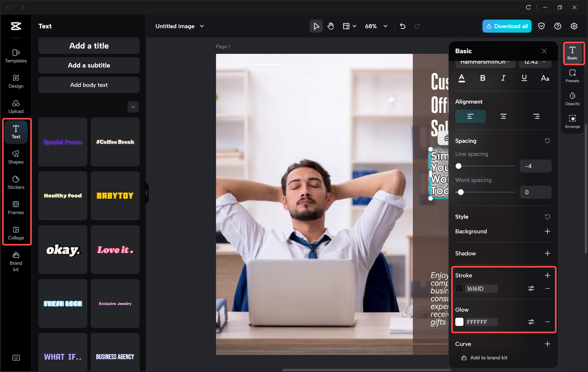Image resolution: width=588 pixels, height=372 pixels.
Task: Click the Download all button
Action: coord(507,26)
